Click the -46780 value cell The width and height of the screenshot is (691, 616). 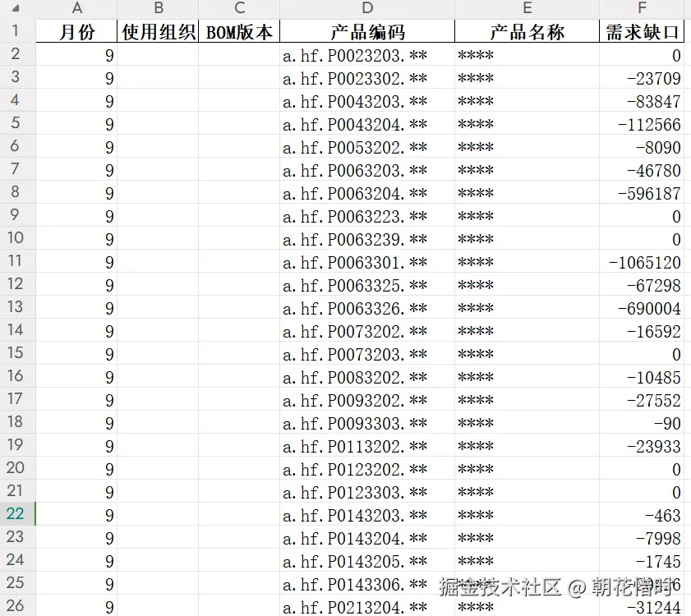tap(642, 169)
